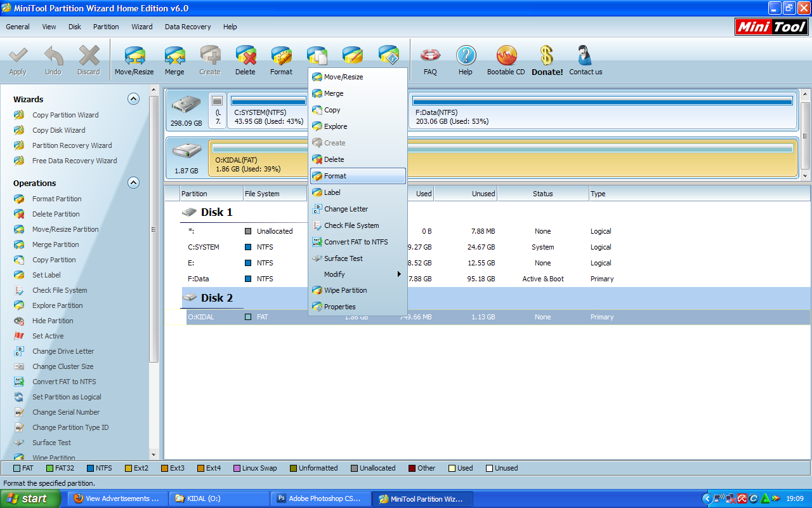This screenshot has width=812, height=508.
Task: Click the Merge toolbar icon
Action: tap(174, 56)
